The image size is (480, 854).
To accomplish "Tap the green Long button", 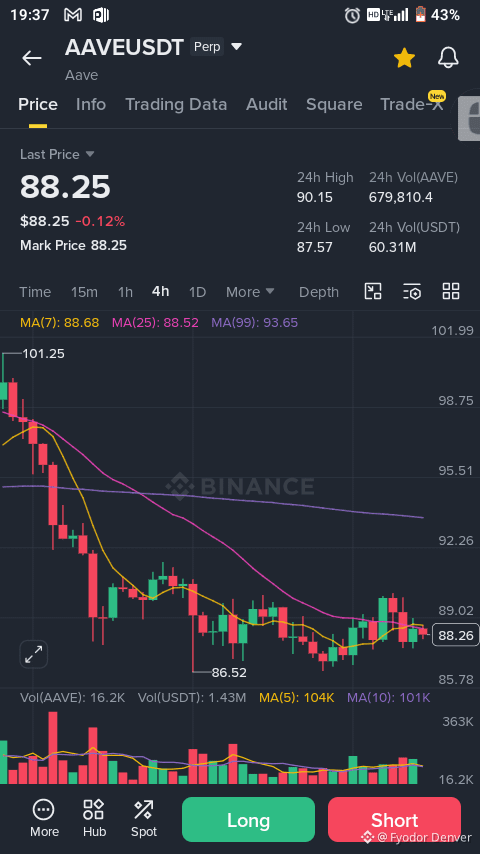I will pos(248,820).
